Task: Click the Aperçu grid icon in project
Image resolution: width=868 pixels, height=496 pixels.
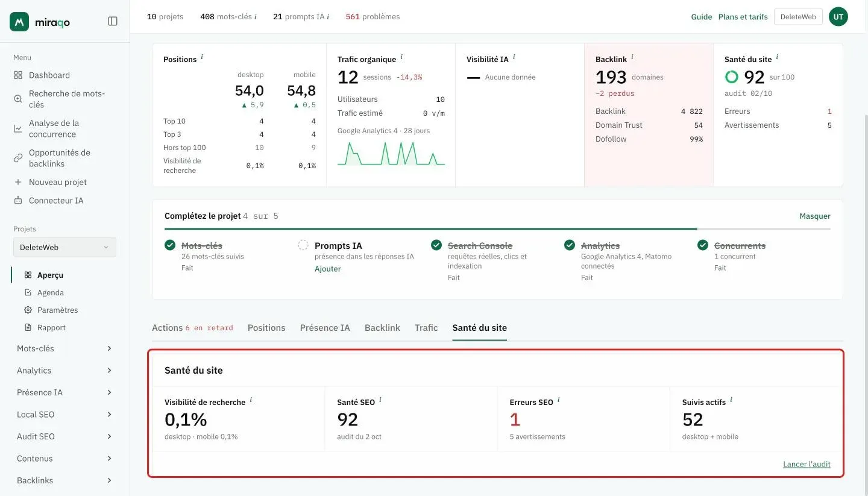Action: tap(28, 275)
